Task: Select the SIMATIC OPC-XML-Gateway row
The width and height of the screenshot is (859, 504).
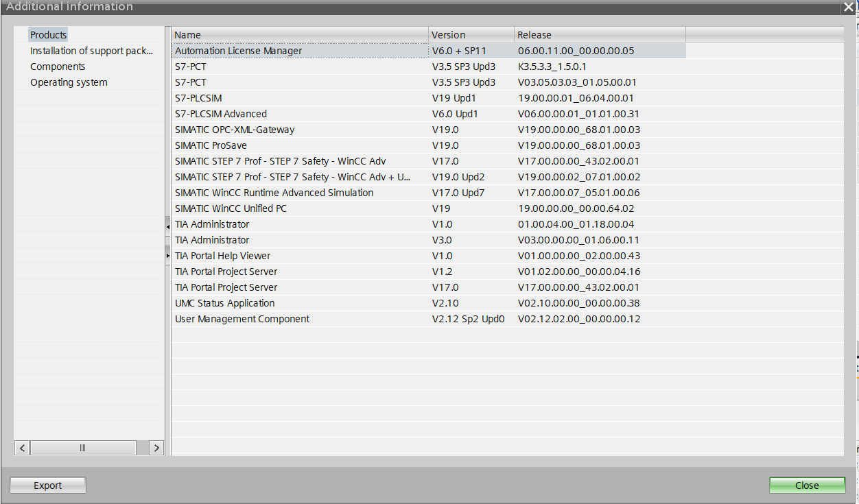Action: pos(429,130)
